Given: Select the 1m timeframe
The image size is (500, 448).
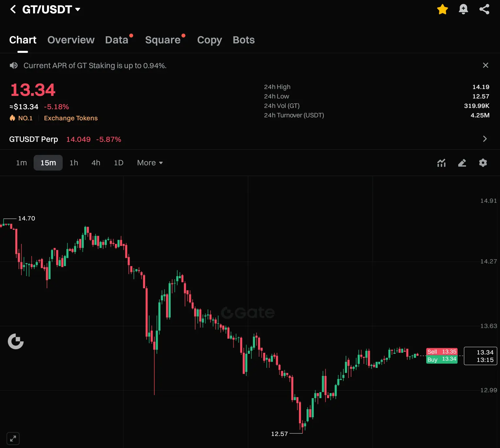Looking at the screenshot, I should click(22, 163).
